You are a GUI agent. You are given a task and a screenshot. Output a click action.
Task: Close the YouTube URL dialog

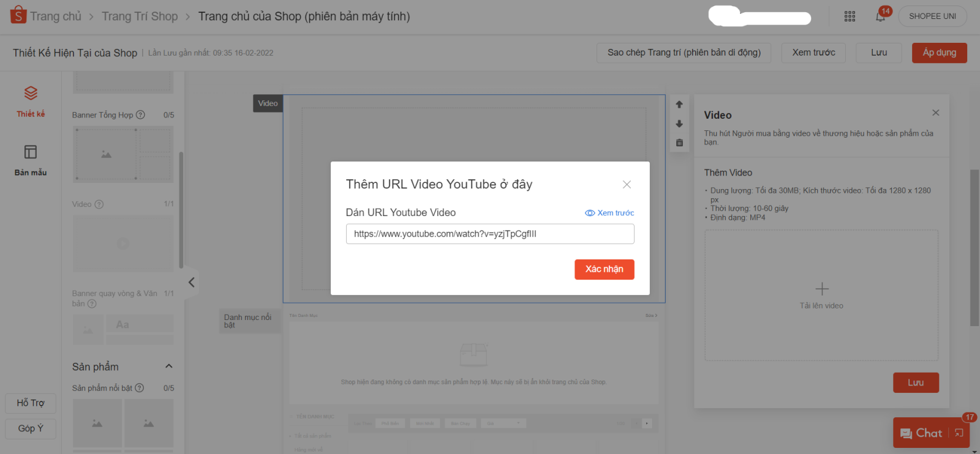coord(627,184)
